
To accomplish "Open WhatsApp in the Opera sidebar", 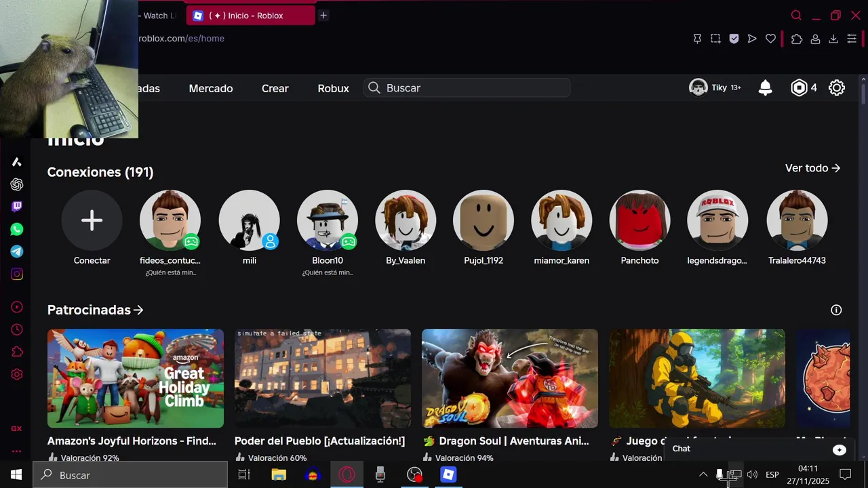I will click(x=17, y=229).
